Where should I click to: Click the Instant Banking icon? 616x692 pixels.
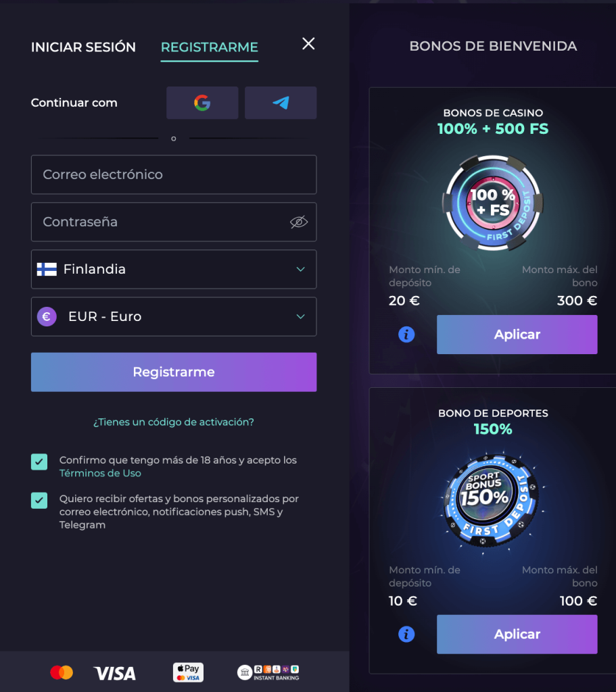coord(268,672)
